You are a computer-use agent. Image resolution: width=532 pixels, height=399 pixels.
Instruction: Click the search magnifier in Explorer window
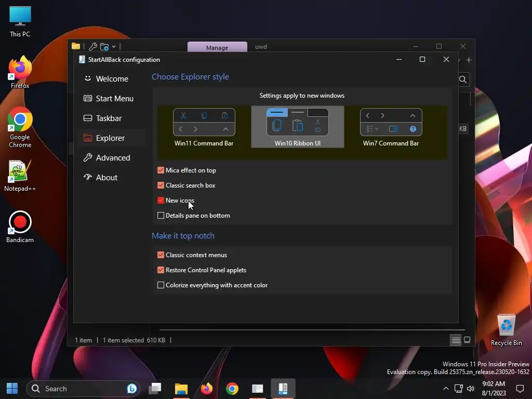pos(463,79)
